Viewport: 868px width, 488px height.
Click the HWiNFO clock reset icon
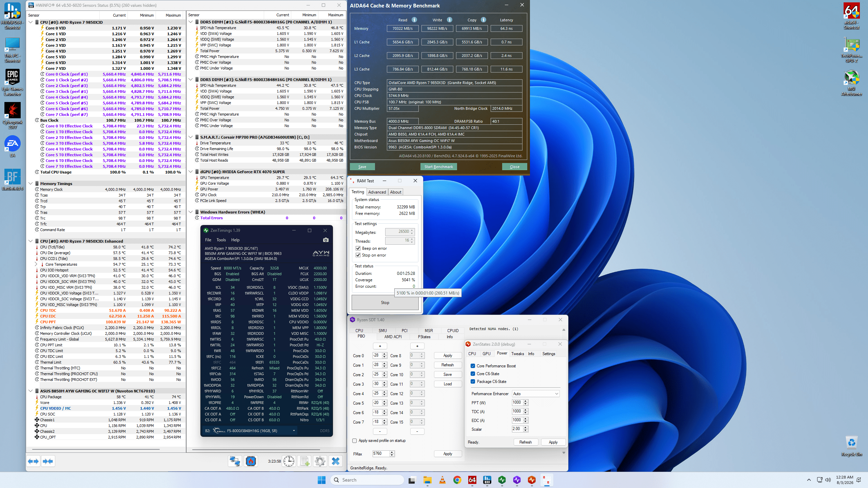[289, 461]
